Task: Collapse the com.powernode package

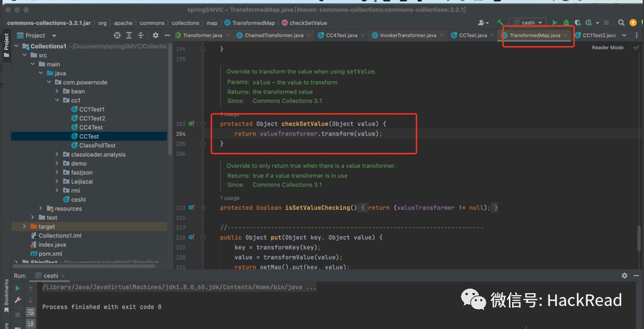Action: (49, 83)
